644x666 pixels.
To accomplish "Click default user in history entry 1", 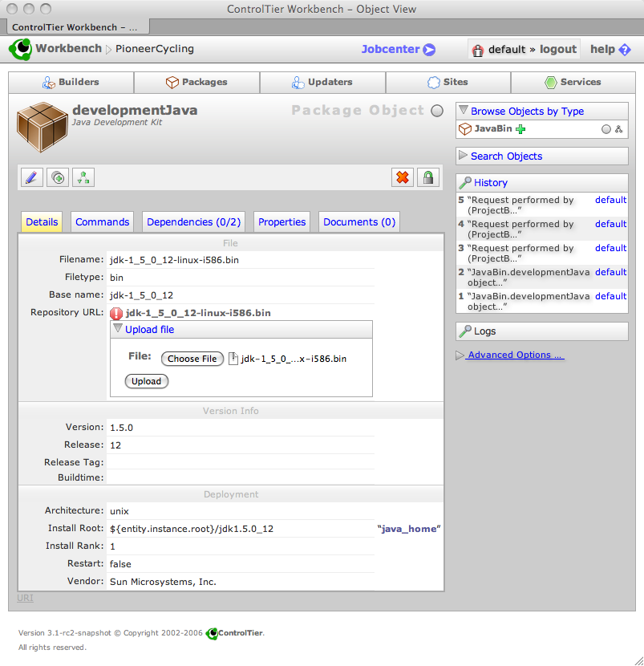I will tap(611, 296).
